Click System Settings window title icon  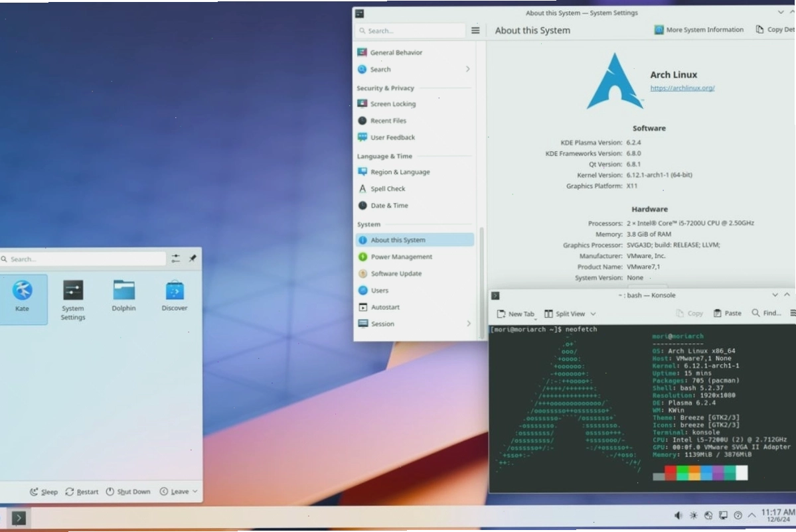(360, 14)
